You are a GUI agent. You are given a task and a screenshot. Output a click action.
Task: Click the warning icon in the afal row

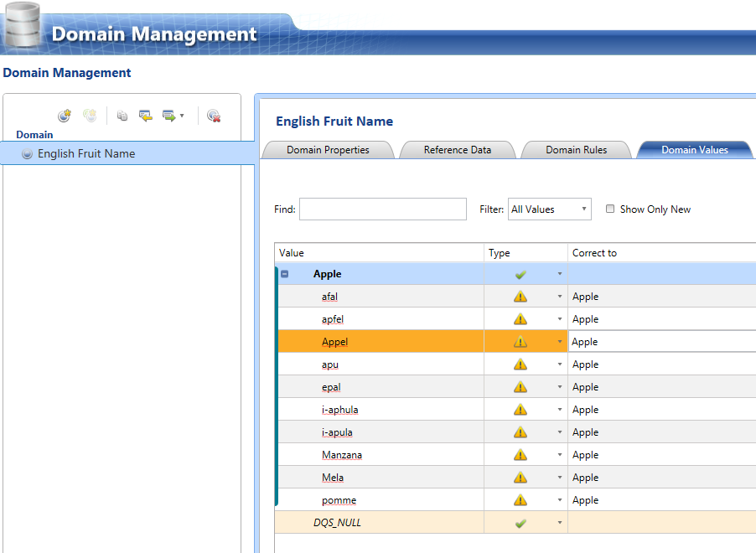coord(520,297)
